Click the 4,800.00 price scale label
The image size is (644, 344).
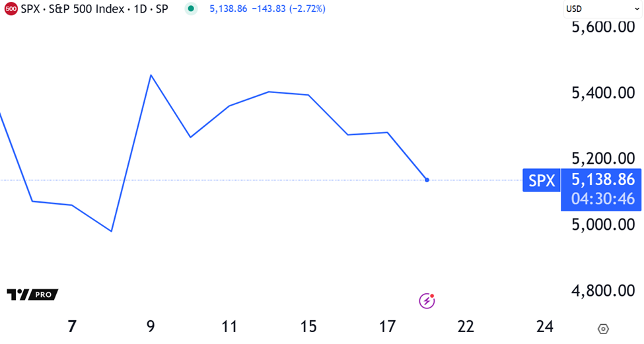(603, 291)
